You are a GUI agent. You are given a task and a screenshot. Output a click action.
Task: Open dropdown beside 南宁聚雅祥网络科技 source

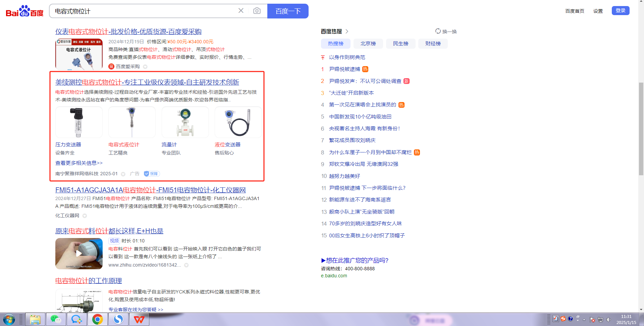[123, 174]
